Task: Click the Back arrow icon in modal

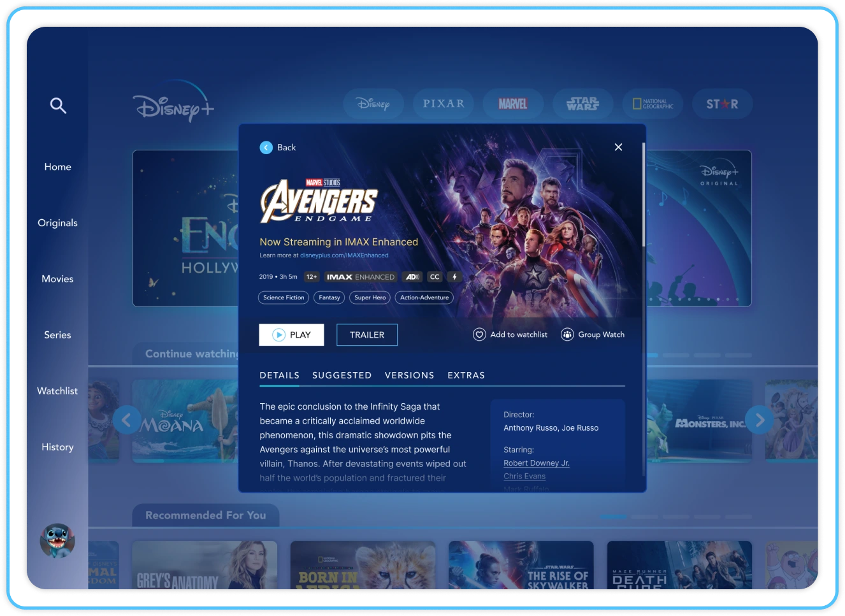Action: (x=266, y=148)
